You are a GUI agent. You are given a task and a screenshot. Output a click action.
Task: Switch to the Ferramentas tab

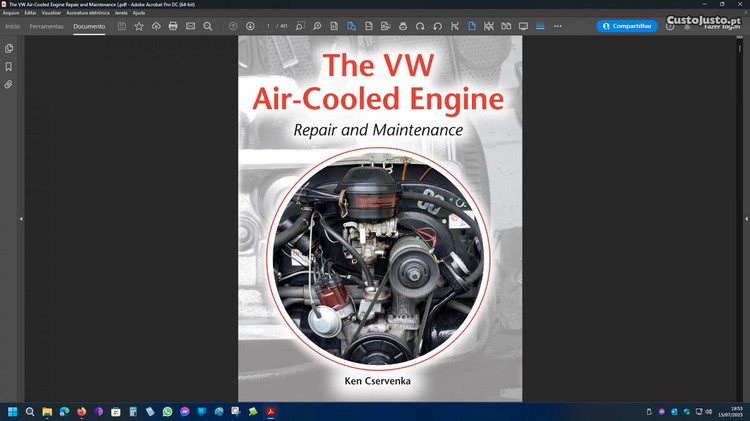click(x=46, y=26)
